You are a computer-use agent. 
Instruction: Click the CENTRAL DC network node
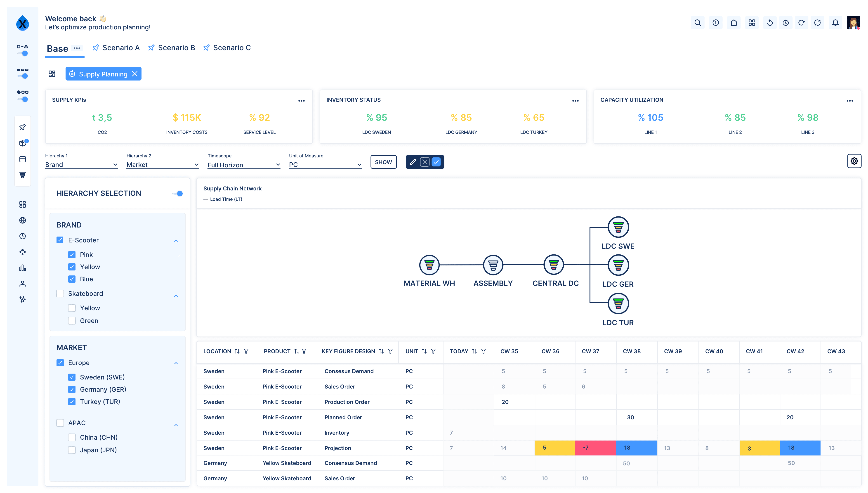[x=554, y=264]
